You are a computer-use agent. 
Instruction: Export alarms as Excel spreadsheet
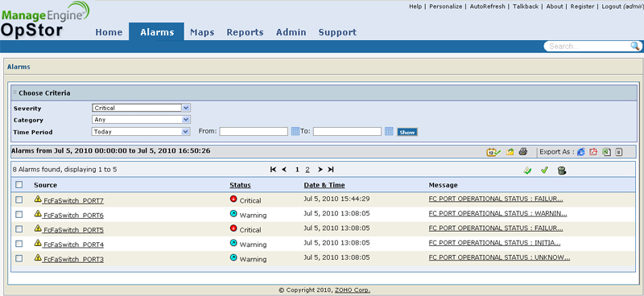pos(606,152)
